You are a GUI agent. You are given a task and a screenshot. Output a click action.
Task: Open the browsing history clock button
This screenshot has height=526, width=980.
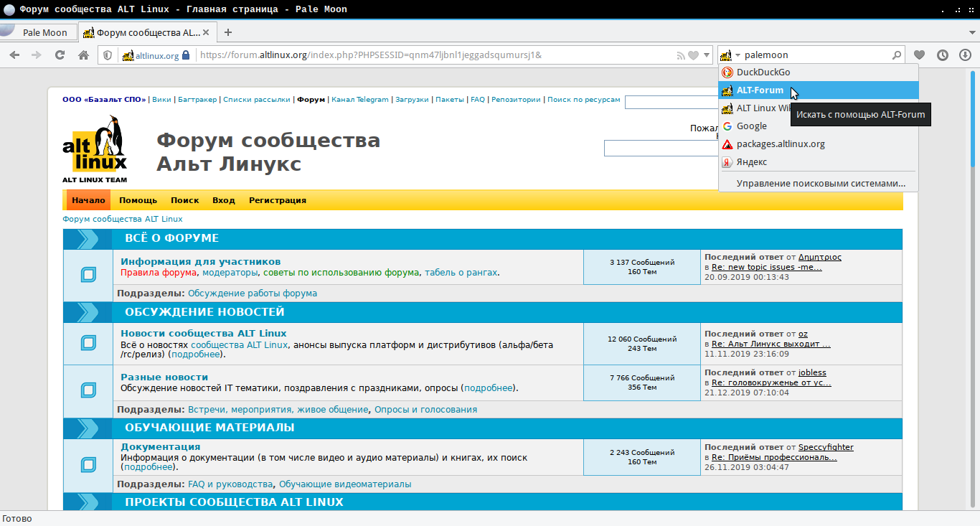click(943, 55)
